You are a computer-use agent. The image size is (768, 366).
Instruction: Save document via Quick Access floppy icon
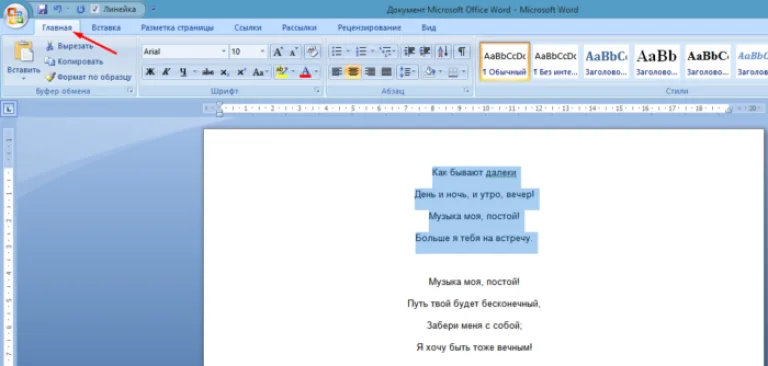coord(42,9)
